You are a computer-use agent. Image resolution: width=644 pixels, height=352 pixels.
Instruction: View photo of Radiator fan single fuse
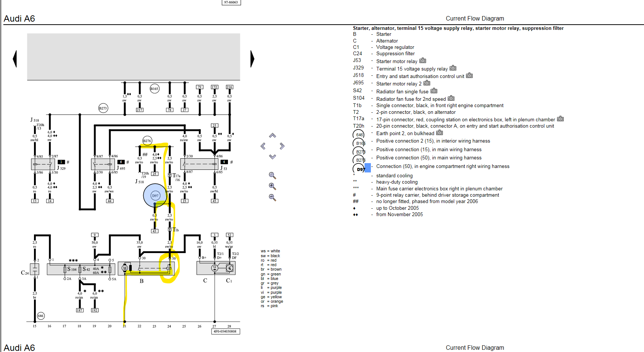click(x=434, y=91)
